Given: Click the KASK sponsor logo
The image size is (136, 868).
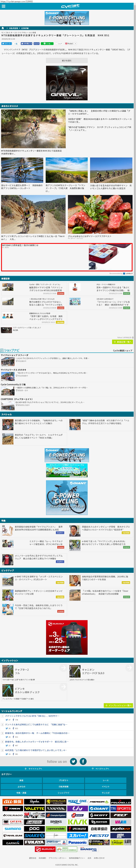Looking at the screenshot, I should coord(77,822).
